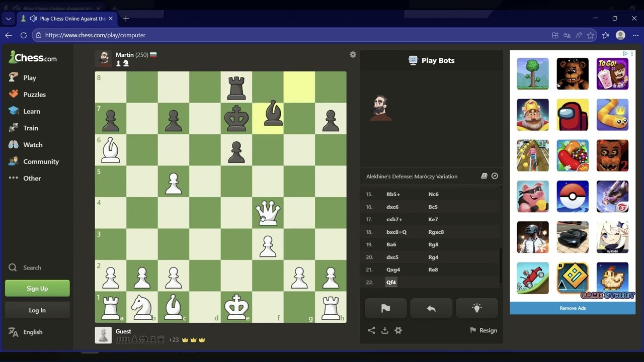Click the share game icon
644x362 pixels.
[x=371, y=330]
